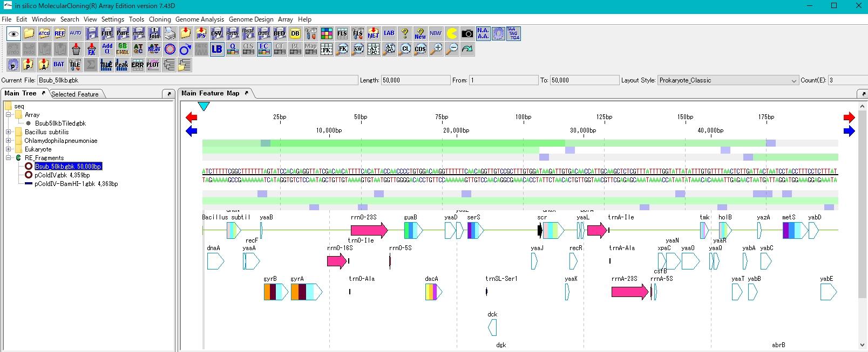Click the blue left arrow button
This screenshot has height=352, width=868.
pos(192,131)
